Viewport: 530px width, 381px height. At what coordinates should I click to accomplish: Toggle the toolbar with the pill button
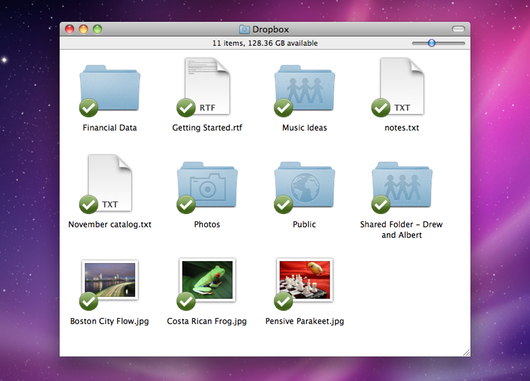click(x=458, y=29)
